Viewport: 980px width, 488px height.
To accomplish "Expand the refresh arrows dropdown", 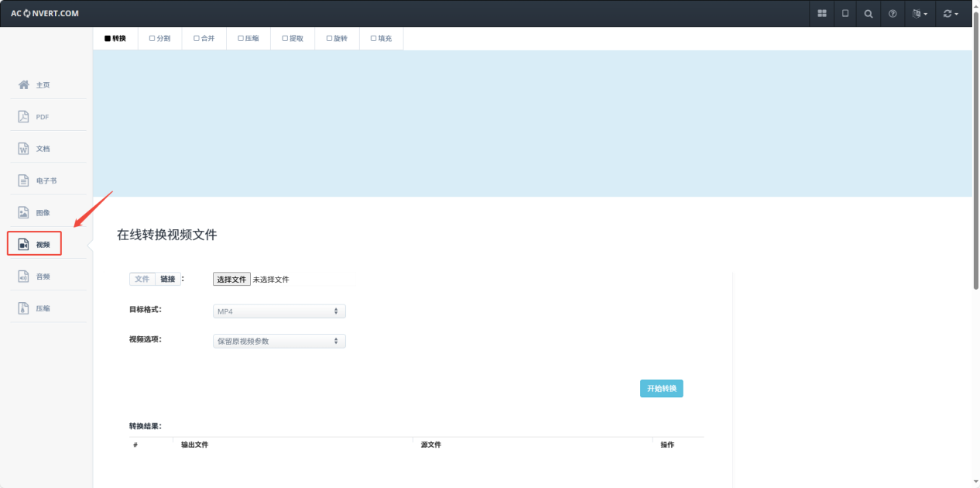I will 951,13.
